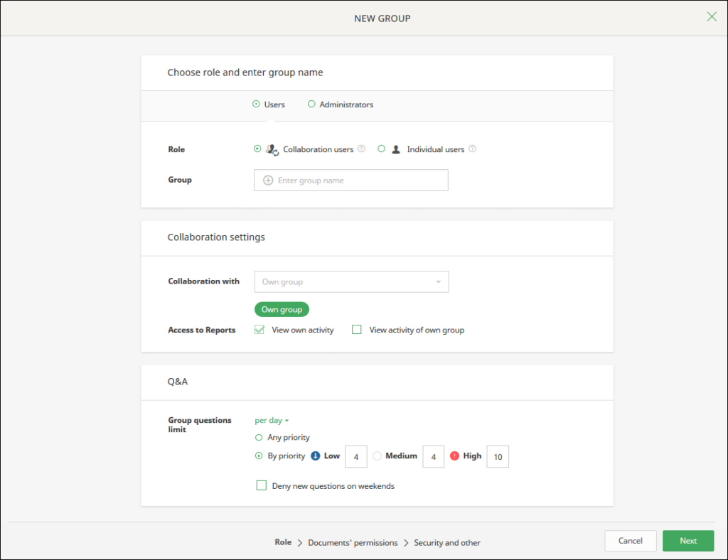728x560 pixels.
Task: Expand the per day limit dropdown
Action: coord(272,421)
